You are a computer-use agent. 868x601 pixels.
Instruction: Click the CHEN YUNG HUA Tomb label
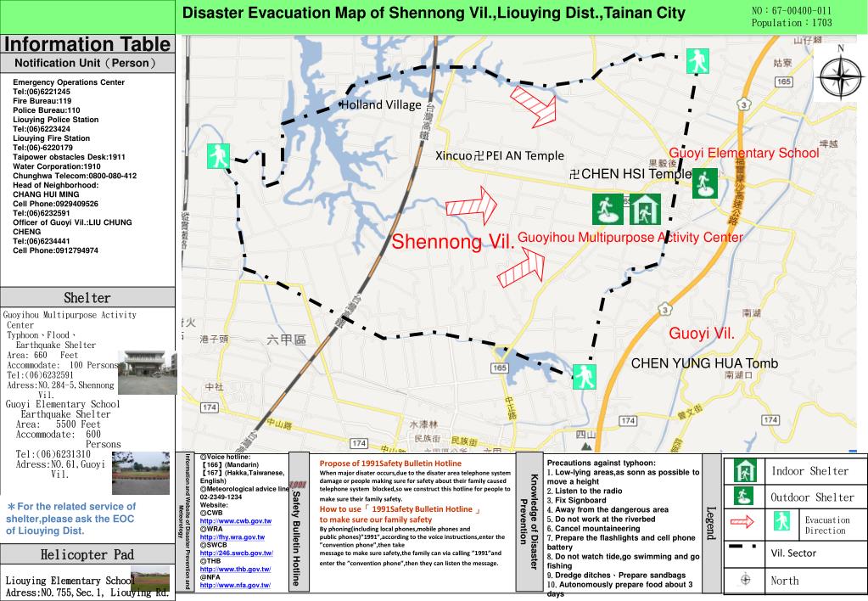705,363
